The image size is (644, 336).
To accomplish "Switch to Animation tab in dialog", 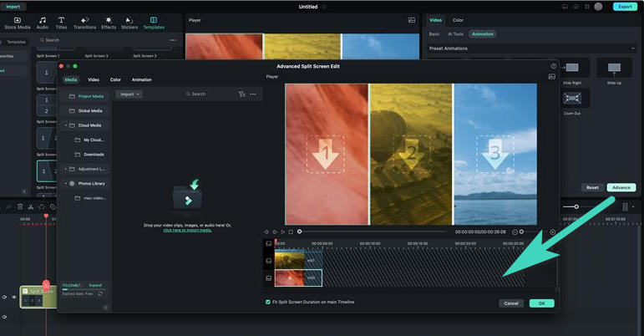I will (x=142, y=79).
